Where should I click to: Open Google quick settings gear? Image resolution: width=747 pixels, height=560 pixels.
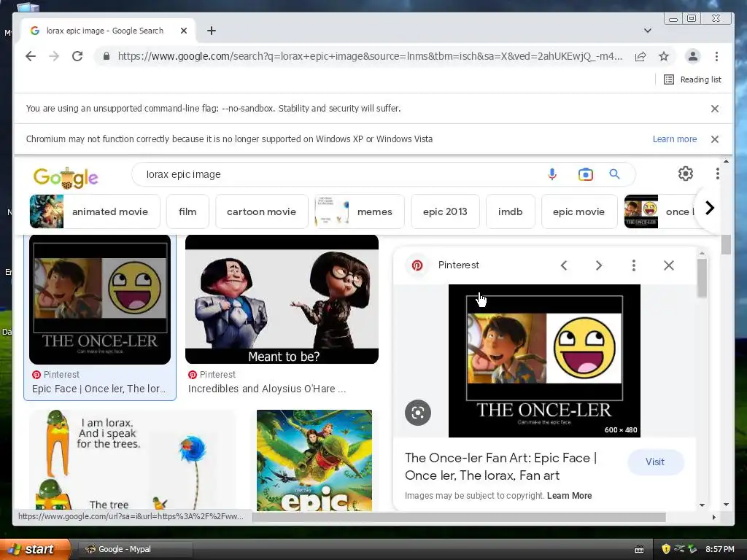click(686, 174)
